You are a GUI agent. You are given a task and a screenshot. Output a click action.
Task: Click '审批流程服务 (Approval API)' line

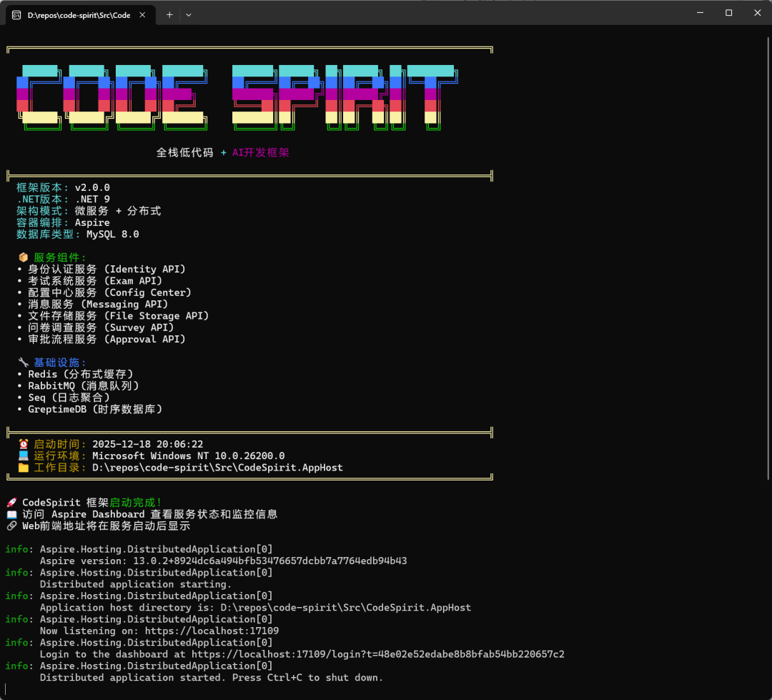pyautogui.click(x=107, y=340)
